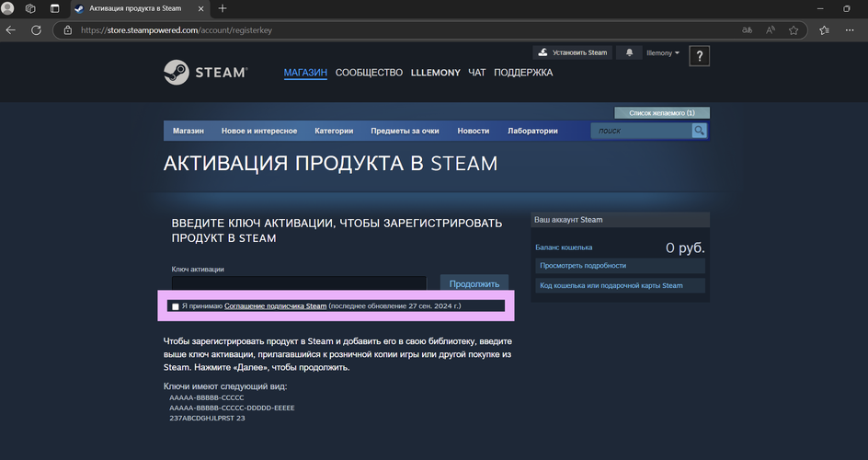
Task: Open a new tab with plus icon
Action: point(223,8)
